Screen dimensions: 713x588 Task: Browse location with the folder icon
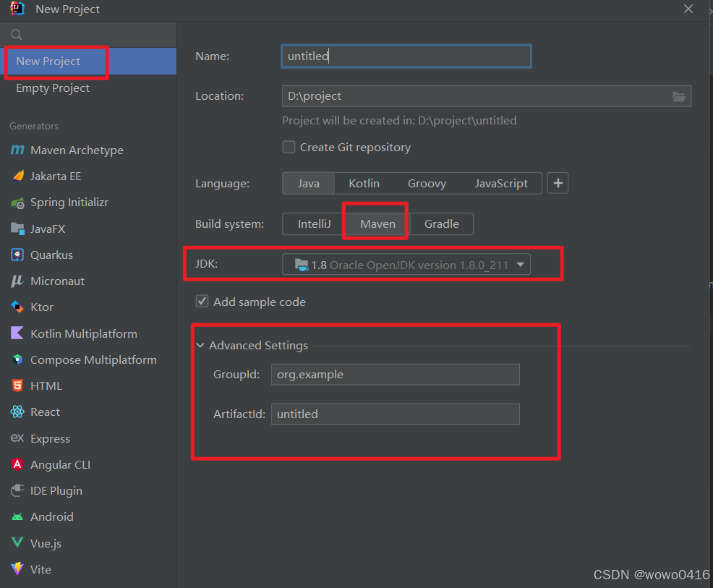pos(679,96)
